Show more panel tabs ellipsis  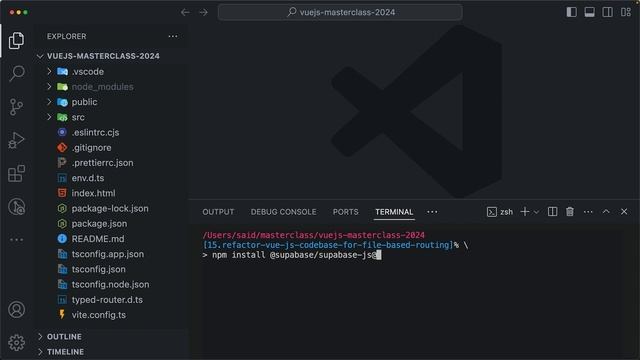432,212
